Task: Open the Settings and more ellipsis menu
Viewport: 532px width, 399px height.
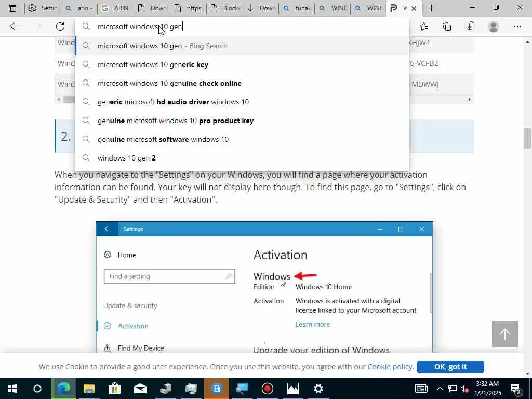Action: [517, 26]
